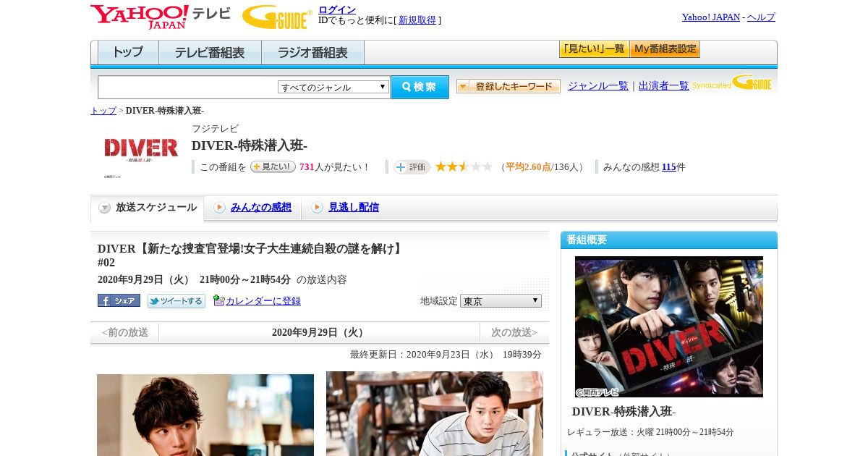The width and height of the screenshot is (868, 456).
Task: Click the episode title DIVER【新たな捜査官登場!...】
Action: (x=252, y=256)
